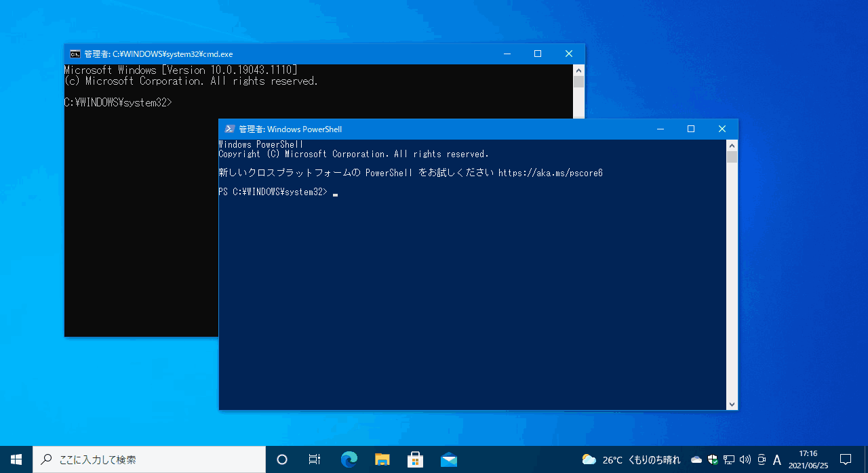The image size is (868, 473).
Task: Click the taskbar search box
Action: (x=149, y=459)
